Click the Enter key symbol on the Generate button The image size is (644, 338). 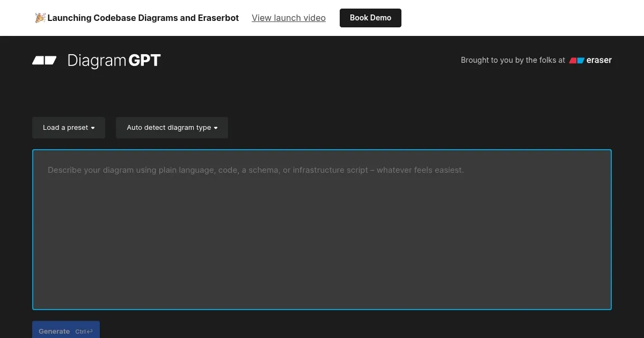(89, 332)
